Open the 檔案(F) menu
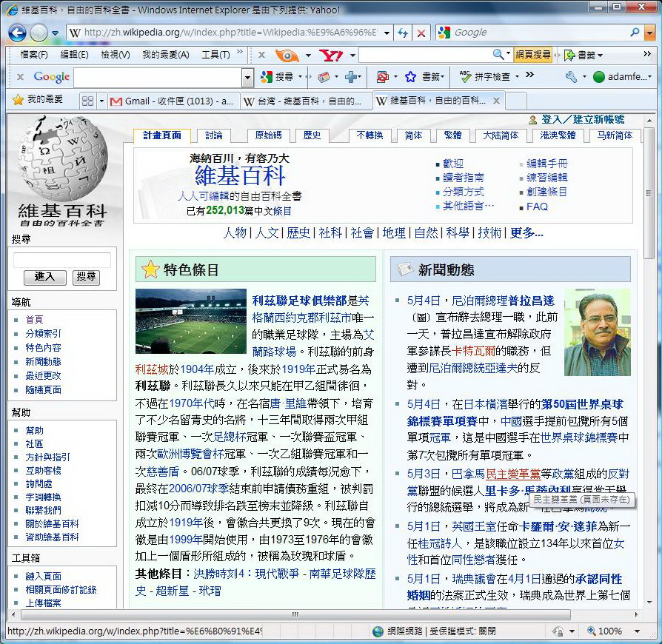 (x=34, y=55)
